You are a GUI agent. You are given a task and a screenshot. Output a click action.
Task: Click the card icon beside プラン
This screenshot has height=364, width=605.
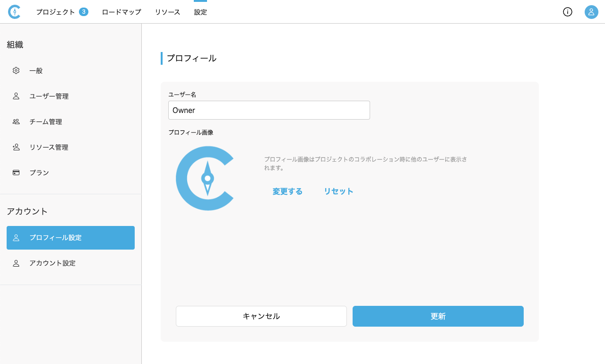click(16, 173)
